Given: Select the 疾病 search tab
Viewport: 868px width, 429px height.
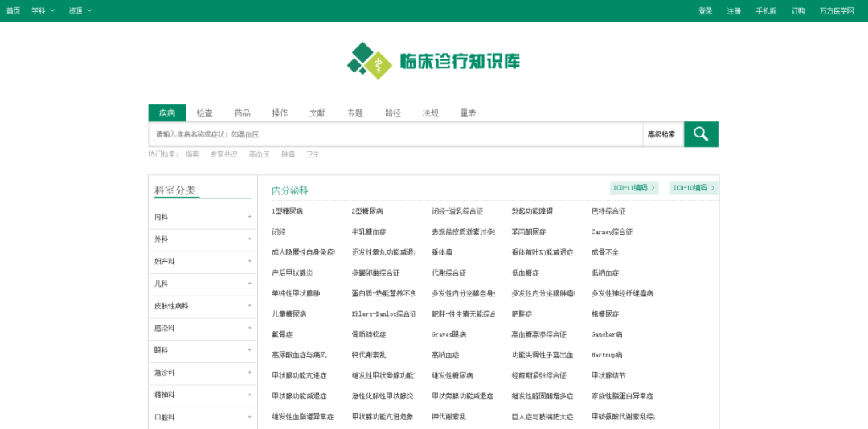Looking at the screenshot, I should pyautogui.click(x=167, y=113).
